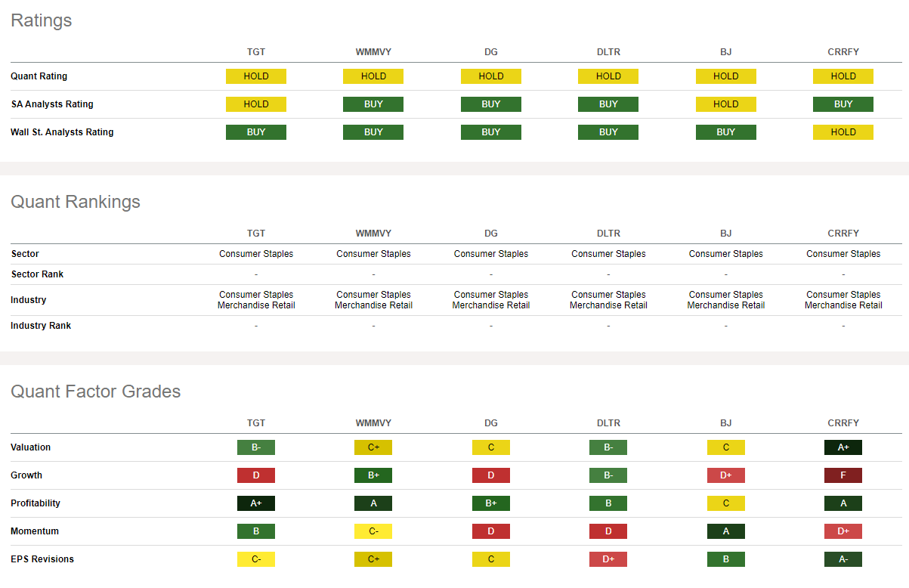Click TGT SA Analysts HOLD badge

point(256,104)
